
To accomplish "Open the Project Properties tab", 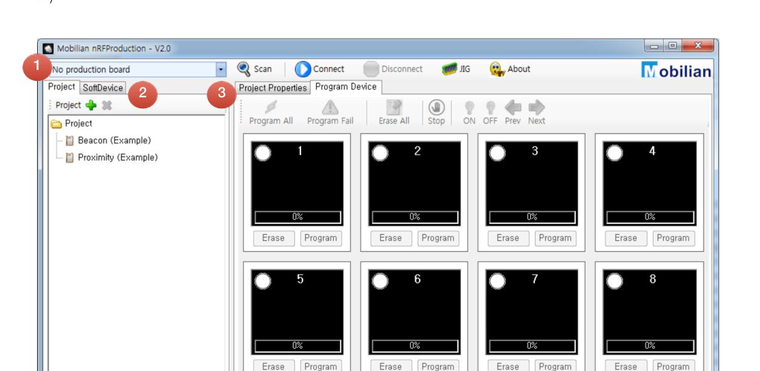I will pos(272,88).
